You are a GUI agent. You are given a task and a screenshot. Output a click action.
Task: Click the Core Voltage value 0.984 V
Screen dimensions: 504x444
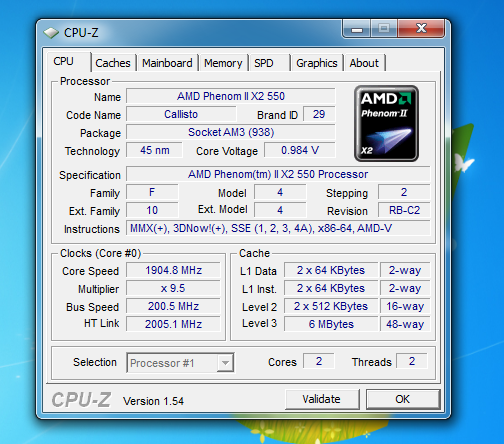300,150
